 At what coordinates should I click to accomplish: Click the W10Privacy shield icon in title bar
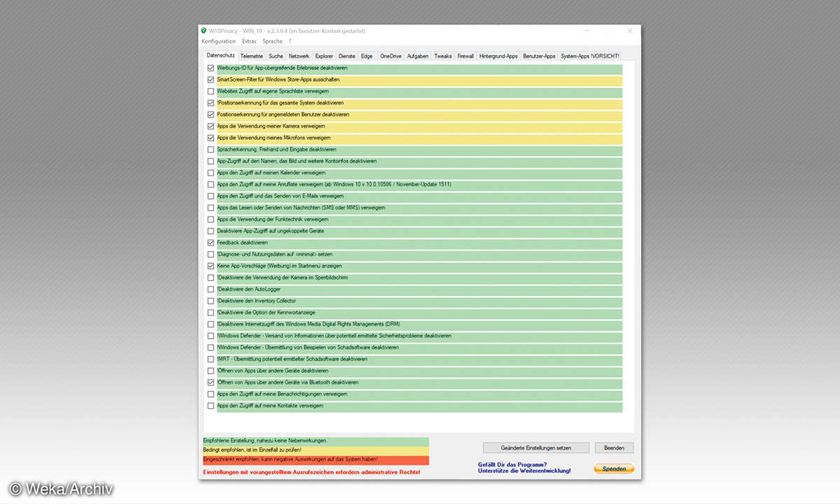pos(204,31)
